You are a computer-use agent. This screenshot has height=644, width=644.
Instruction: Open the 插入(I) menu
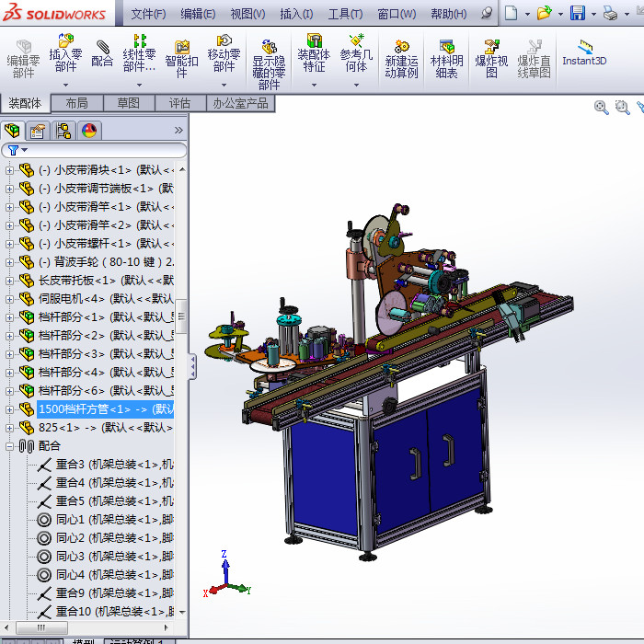(296, 14)
